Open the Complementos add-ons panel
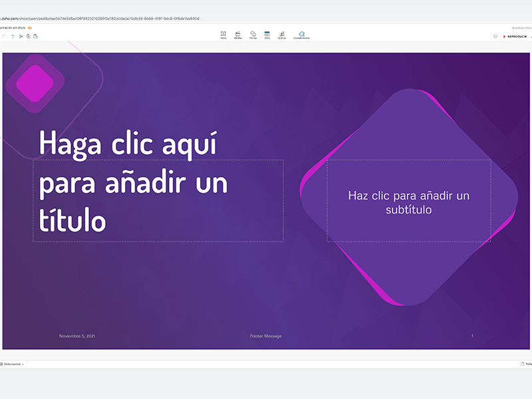Viewport: 532px width, 399px height. pyautogui.click(x=301, y=35)
